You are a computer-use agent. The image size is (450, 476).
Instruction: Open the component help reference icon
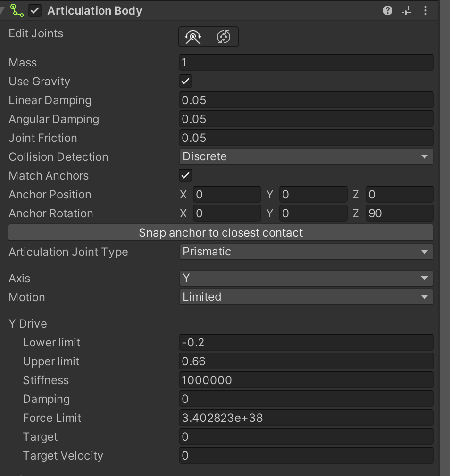pos(388,10)
